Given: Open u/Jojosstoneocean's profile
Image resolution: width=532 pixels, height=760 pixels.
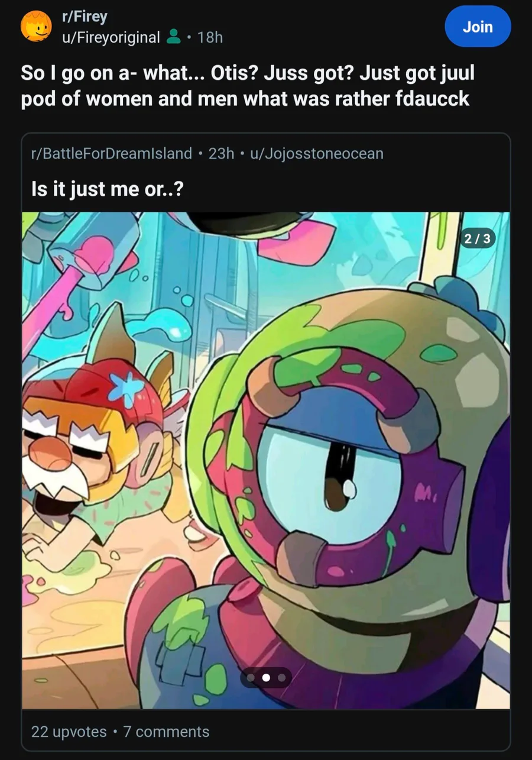Looking at the screenshot, I should 317,154.
